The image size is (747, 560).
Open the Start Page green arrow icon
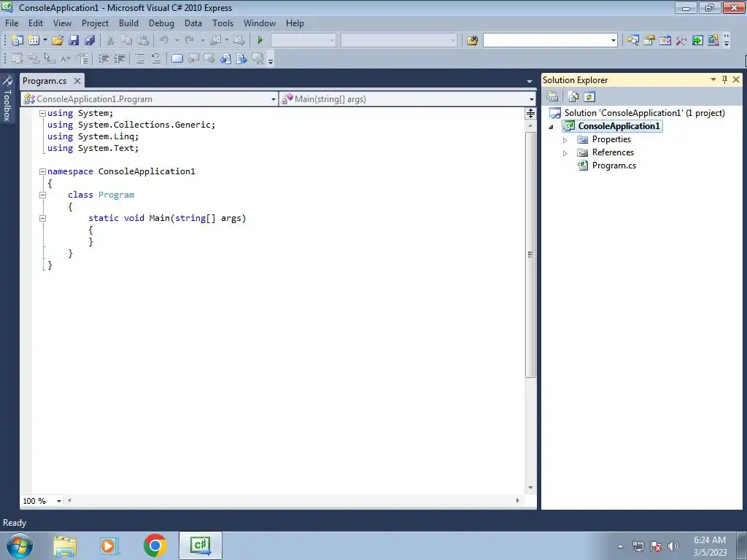pos(697,41)
